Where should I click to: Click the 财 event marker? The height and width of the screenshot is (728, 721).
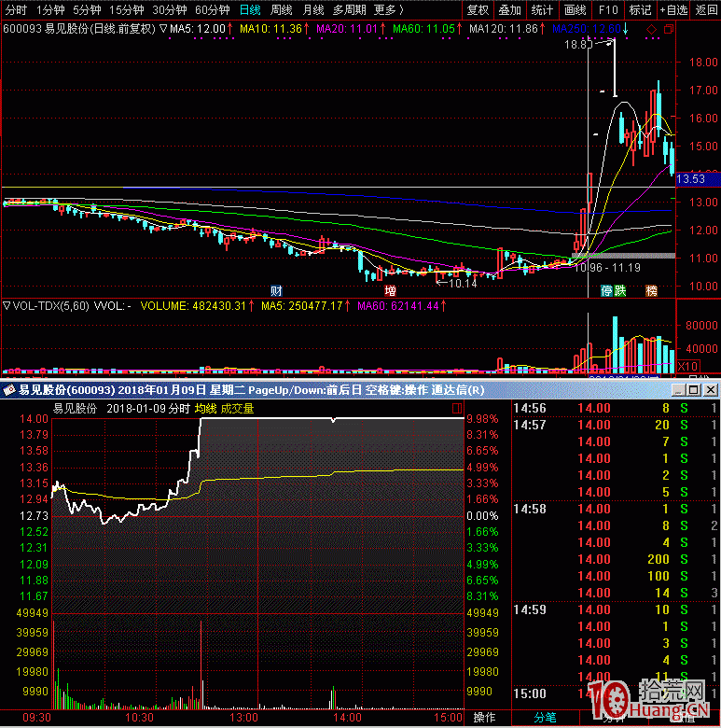pyautogui.click(x=276, y=291)
